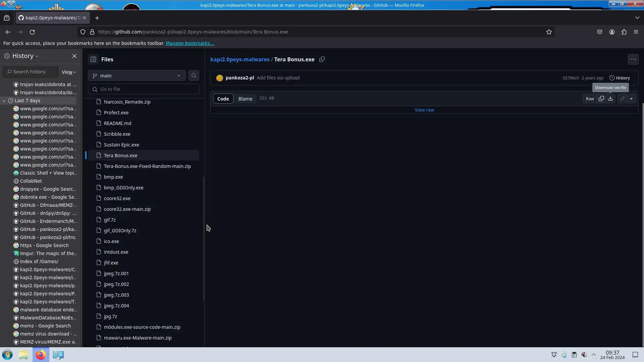Viewport: 644px width, 362px height.
Task: Copy file path next to Tera Bonus.exe
Action: [x=322, y=59]
